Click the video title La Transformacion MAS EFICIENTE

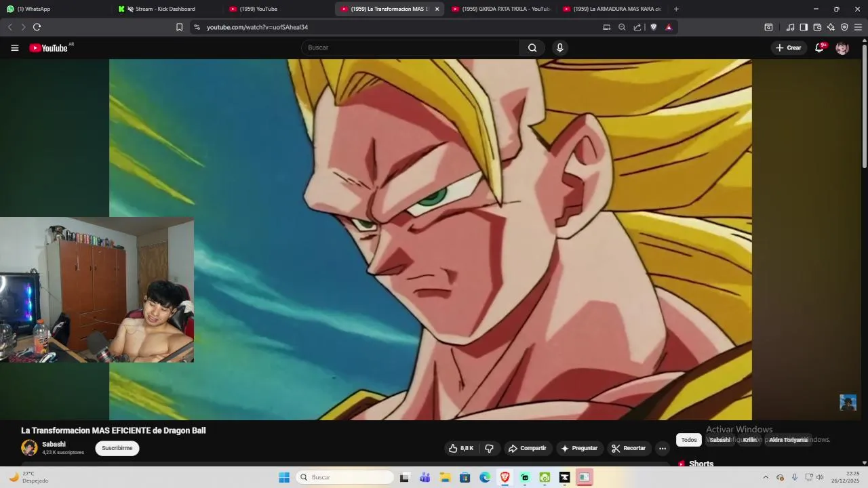tap(113, 430)
